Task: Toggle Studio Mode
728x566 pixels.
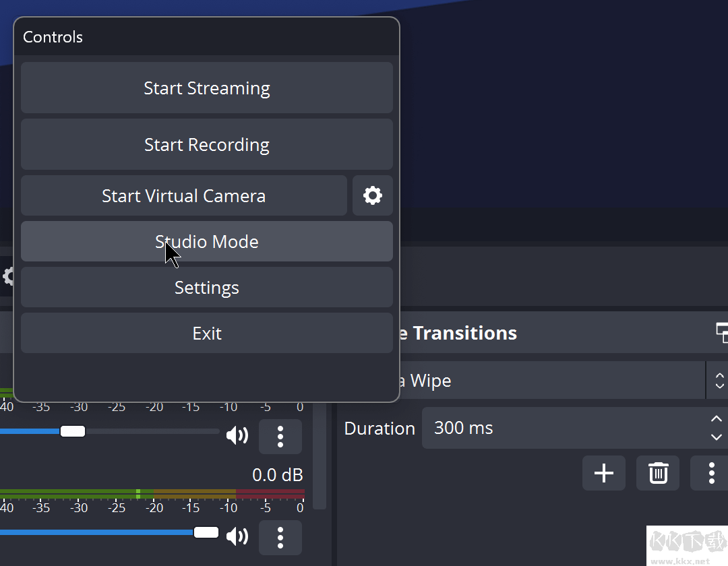Action: click(x=206, y=242)
